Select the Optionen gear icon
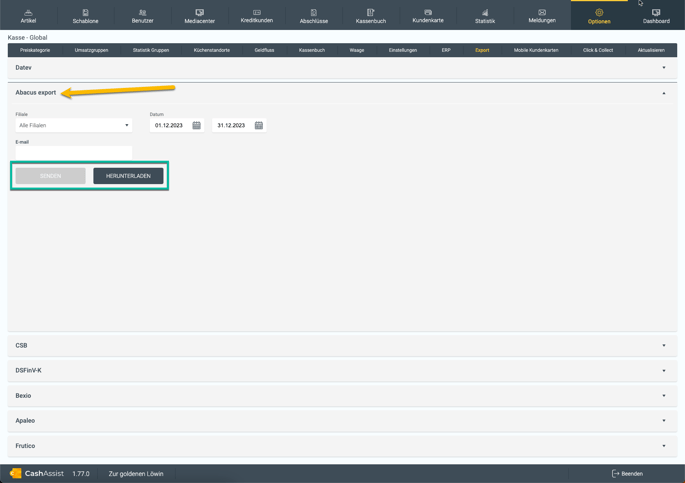 pos(599,12)
